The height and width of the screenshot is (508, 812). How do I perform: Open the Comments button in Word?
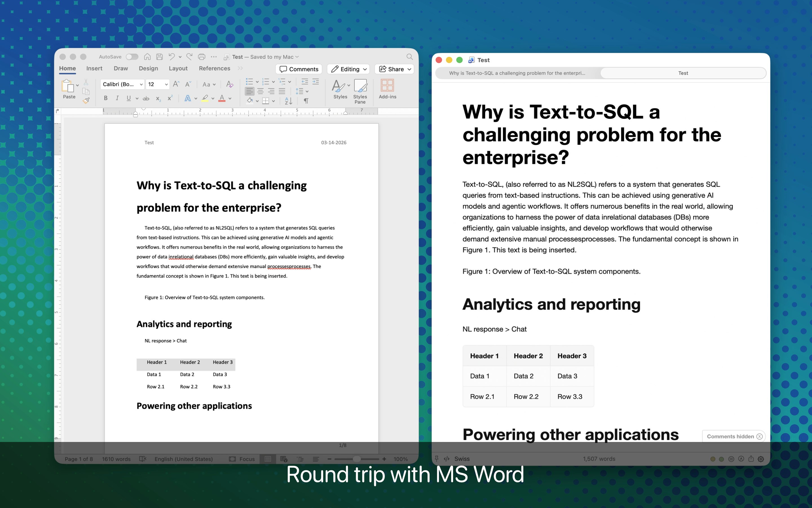(299, 69)
